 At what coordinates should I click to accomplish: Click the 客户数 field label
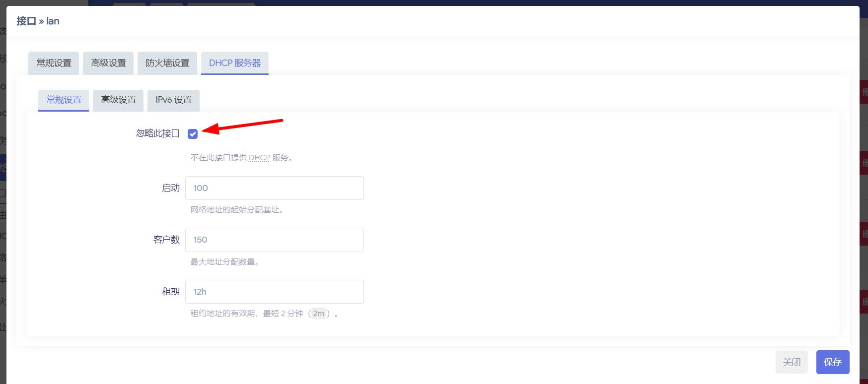pos(166,240)
